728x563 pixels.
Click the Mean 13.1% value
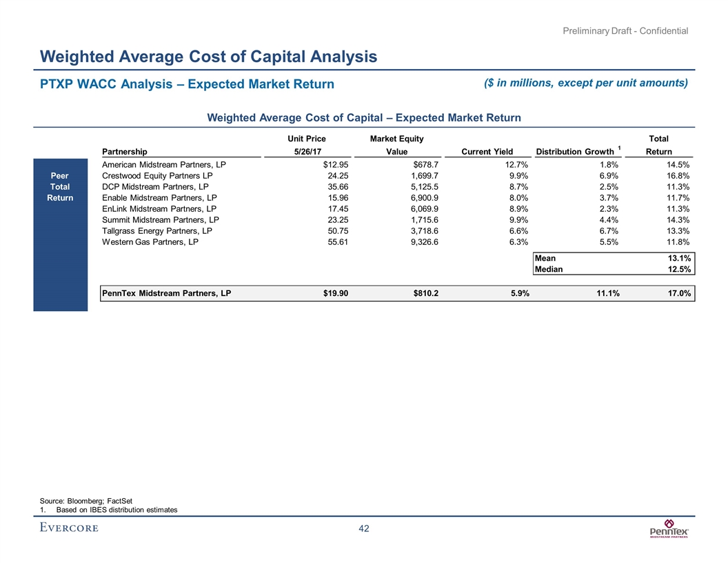679,258
